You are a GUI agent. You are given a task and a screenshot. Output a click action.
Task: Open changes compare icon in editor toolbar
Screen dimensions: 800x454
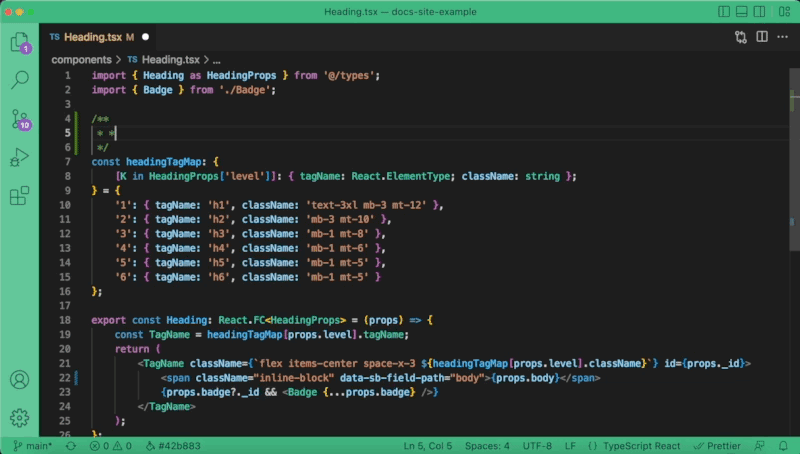741,37
